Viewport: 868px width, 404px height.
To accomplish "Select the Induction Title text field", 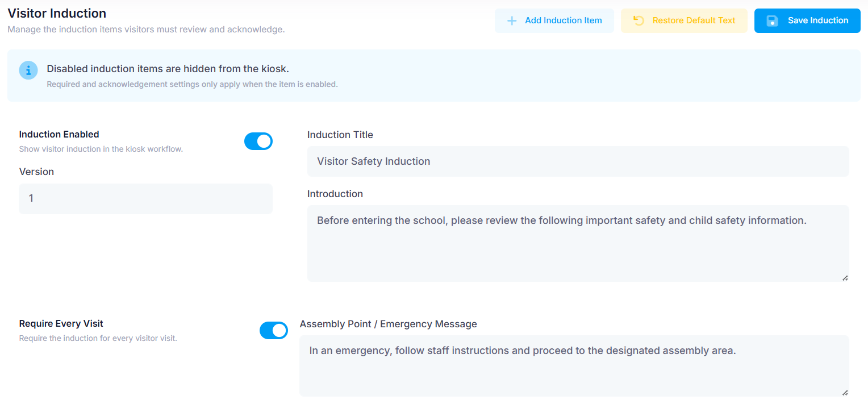I will pyautogui.click(x=578, y=161).
